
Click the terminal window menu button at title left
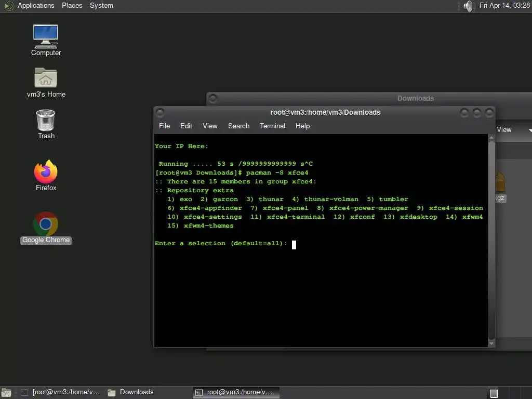(x=160, y=112)
